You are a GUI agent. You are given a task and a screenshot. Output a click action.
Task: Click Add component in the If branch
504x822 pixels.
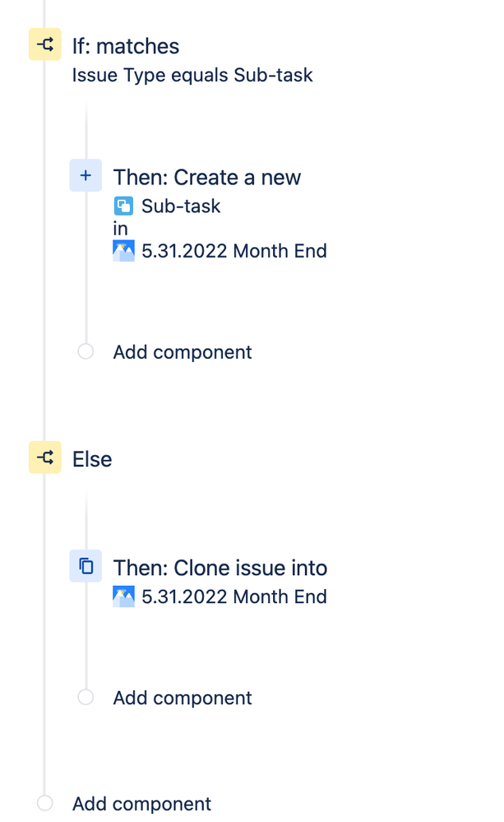point(183,352)
